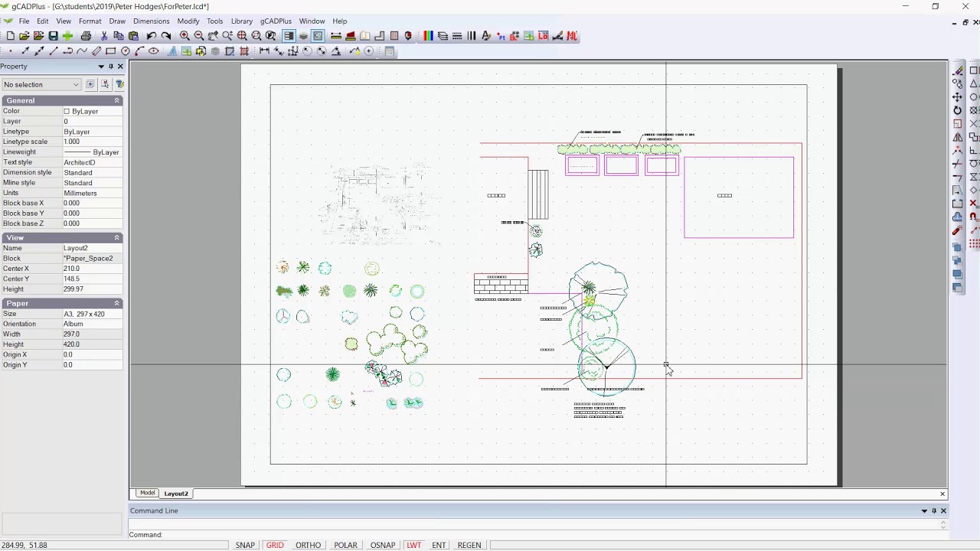Viewport: 980px width, 551px height.
Task: Toggle ORTHO mode in the status bar
Action: point(308,545)
